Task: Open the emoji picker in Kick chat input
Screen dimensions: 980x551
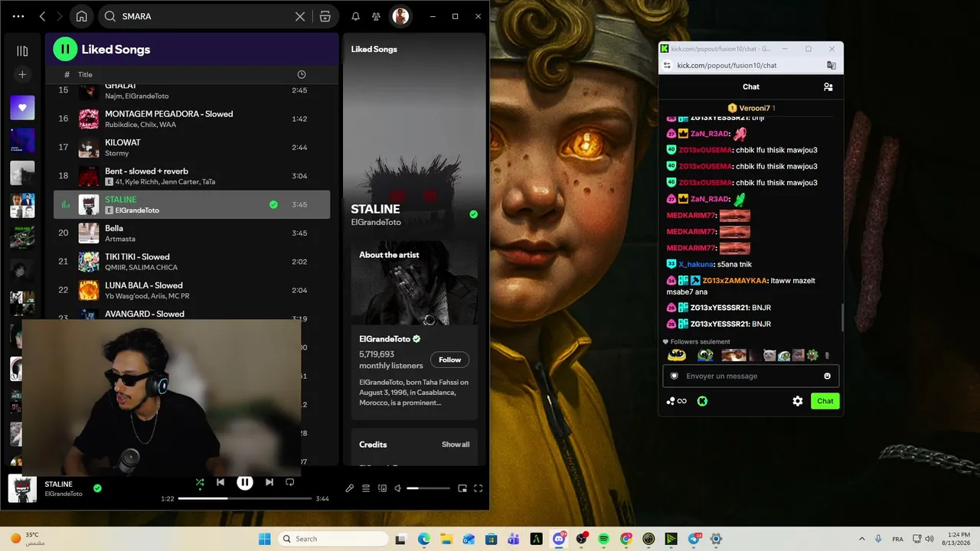Action: [x=828, y=376]
